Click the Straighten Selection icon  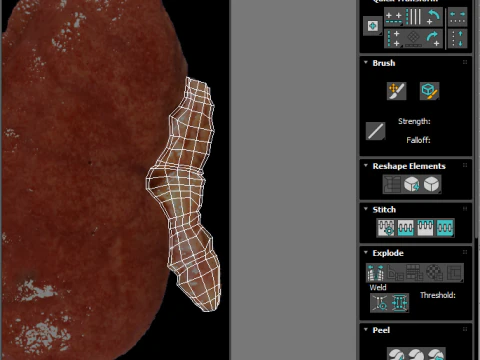[392, 184]
